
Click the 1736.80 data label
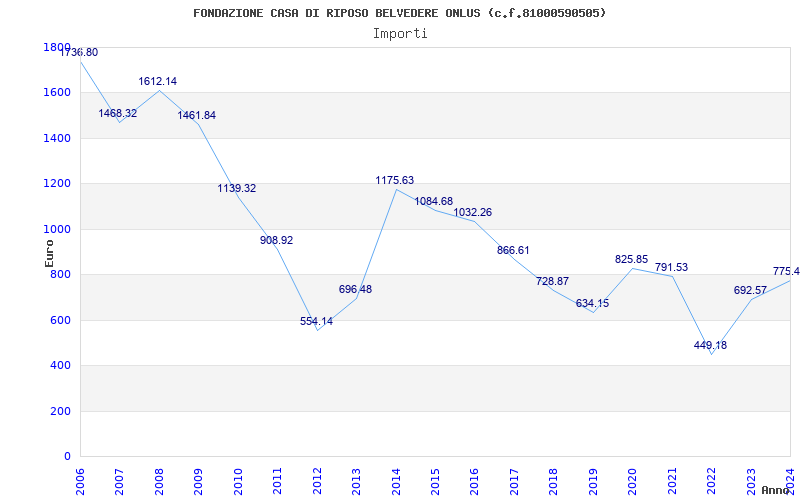[79, 52]
